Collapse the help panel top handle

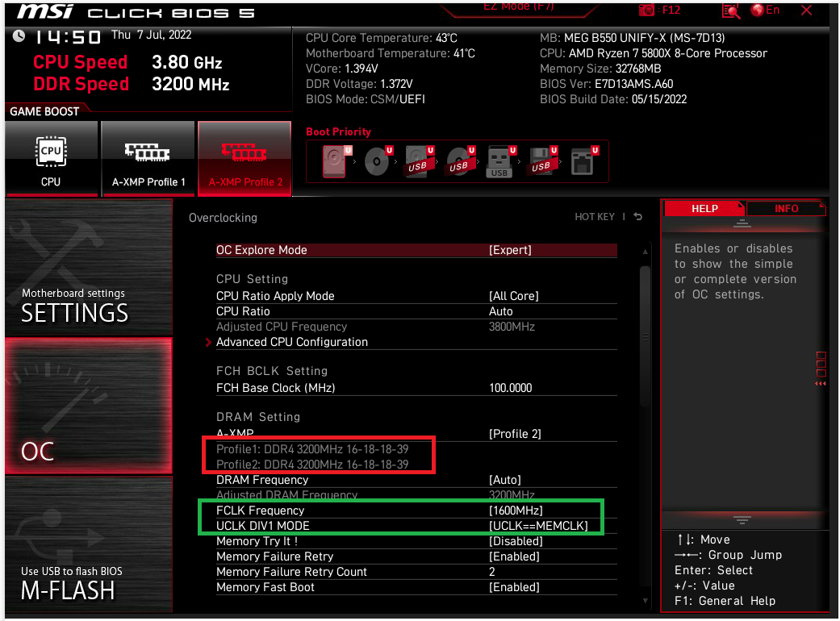[x=742, y=223]
